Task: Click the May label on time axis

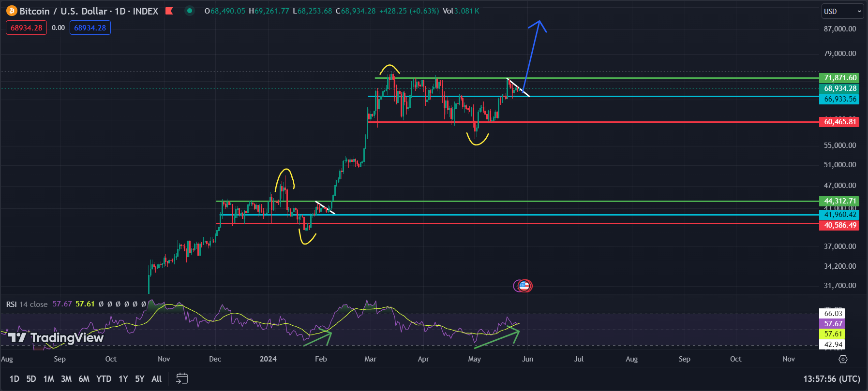Action: click(475, 359)
